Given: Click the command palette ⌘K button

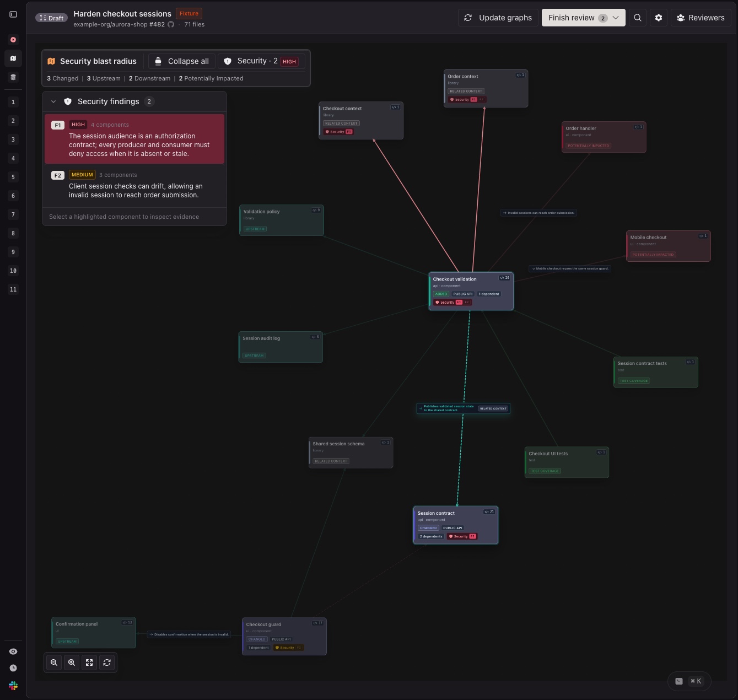Looking at the screenshot, I should click(689, 681).
